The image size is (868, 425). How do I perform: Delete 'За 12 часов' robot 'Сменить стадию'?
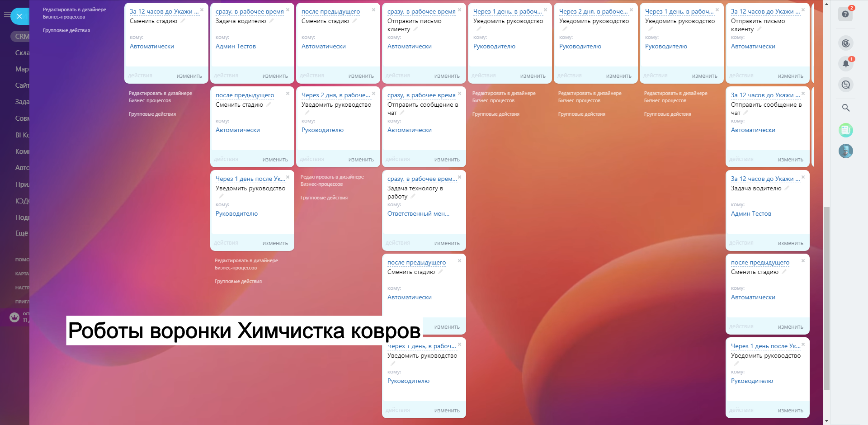tap(202, 9)
